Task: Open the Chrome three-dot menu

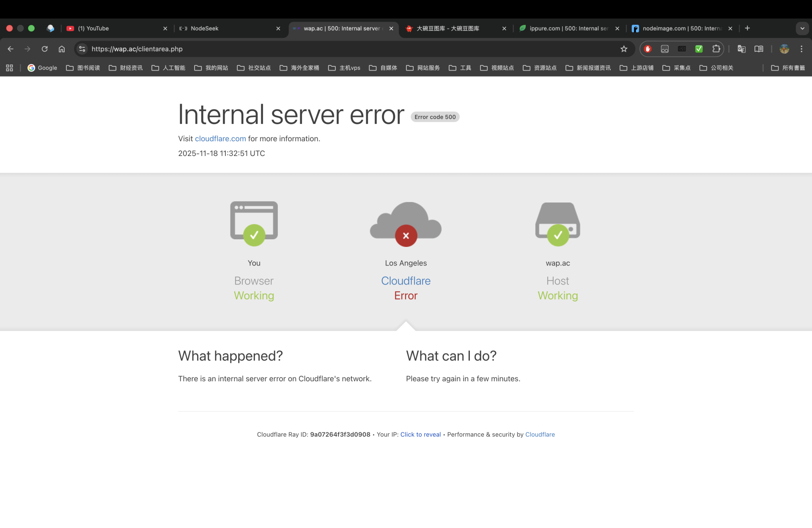Action: 801,49
